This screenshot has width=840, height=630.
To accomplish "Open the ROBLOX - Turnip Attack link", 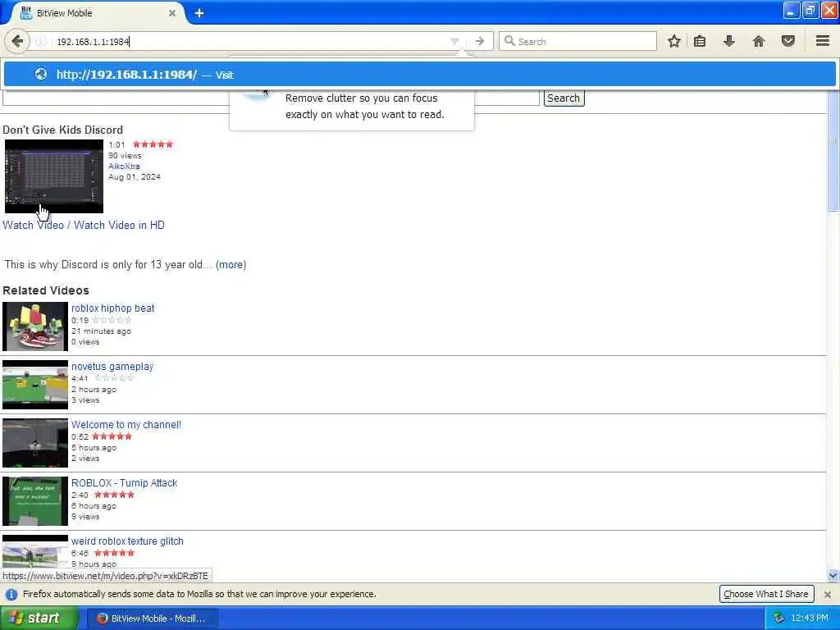I will click(x=124, y=482).
